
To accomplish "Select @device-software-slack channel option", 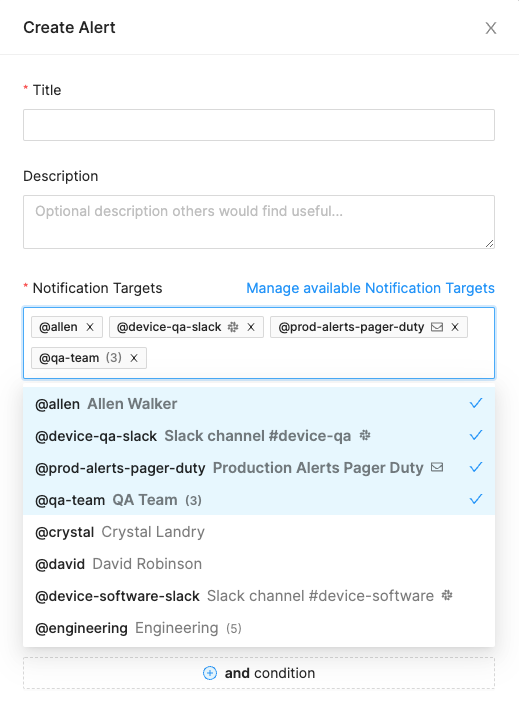I will pyautogui.click(x=259, y=596).
